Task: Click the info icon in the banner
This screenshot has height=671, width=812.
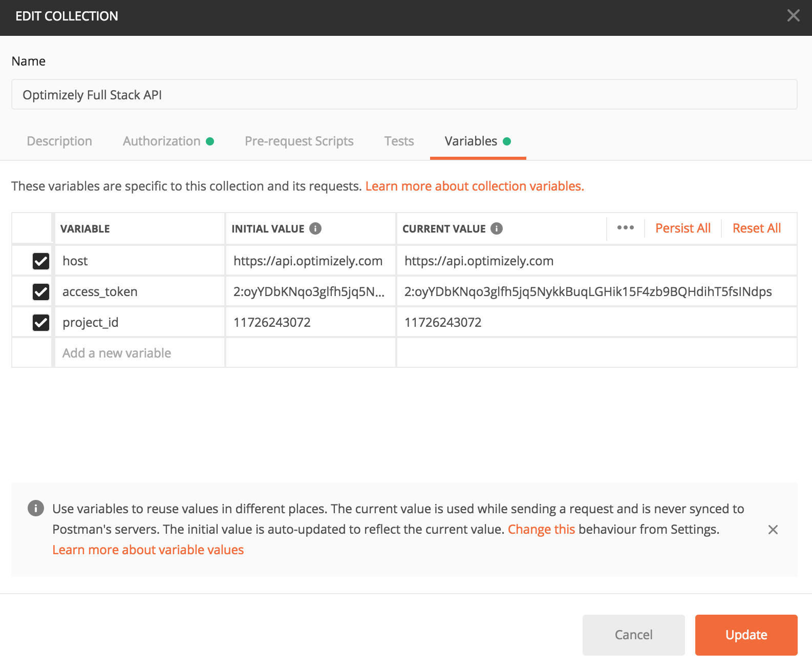Action: [35, 508]
